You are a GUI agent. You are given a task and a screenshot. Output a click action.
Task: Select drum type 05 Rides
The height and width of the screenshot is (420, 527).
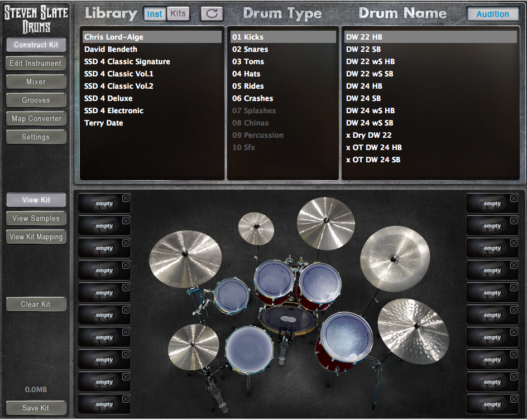[283, 86]
